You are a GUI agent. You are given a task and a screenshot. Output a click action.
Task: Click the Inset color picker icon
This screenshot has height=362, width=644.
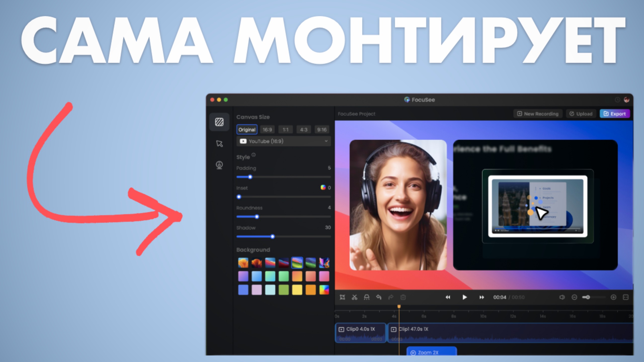[x=323, y=188]
